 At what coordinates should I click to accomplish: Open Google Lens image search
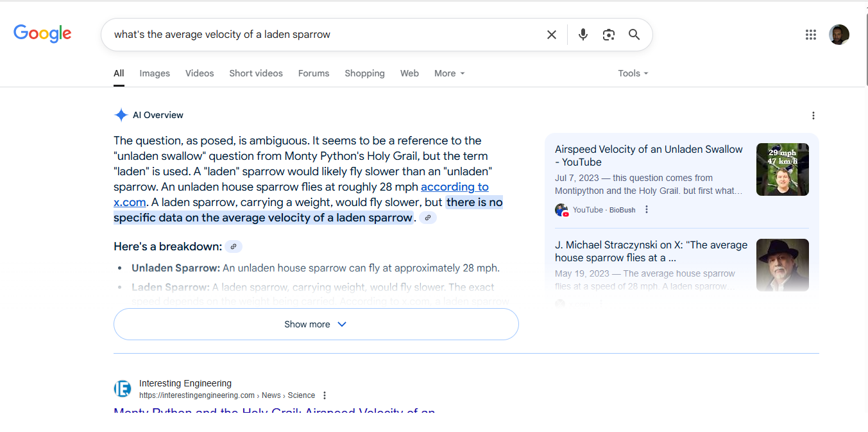pos(608,34)
